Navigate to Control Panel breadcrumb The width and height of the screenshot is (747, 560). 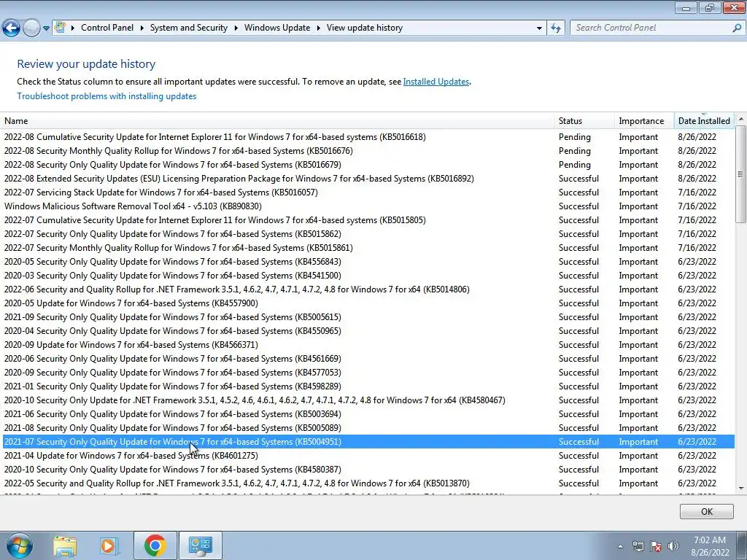(107, 28)
